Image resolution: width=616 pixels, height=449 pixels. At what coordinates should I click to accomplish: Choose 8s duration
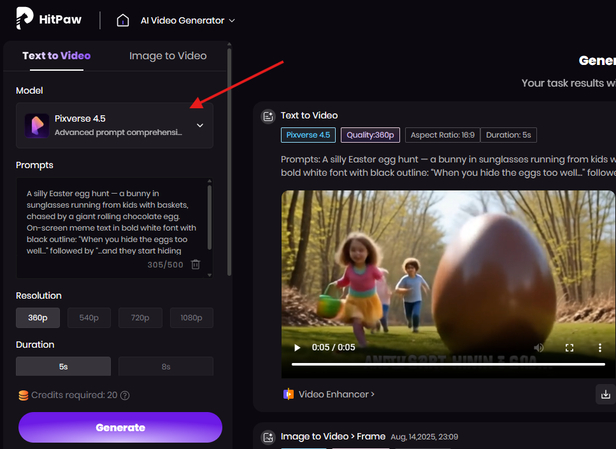click(x=166, y=366)
